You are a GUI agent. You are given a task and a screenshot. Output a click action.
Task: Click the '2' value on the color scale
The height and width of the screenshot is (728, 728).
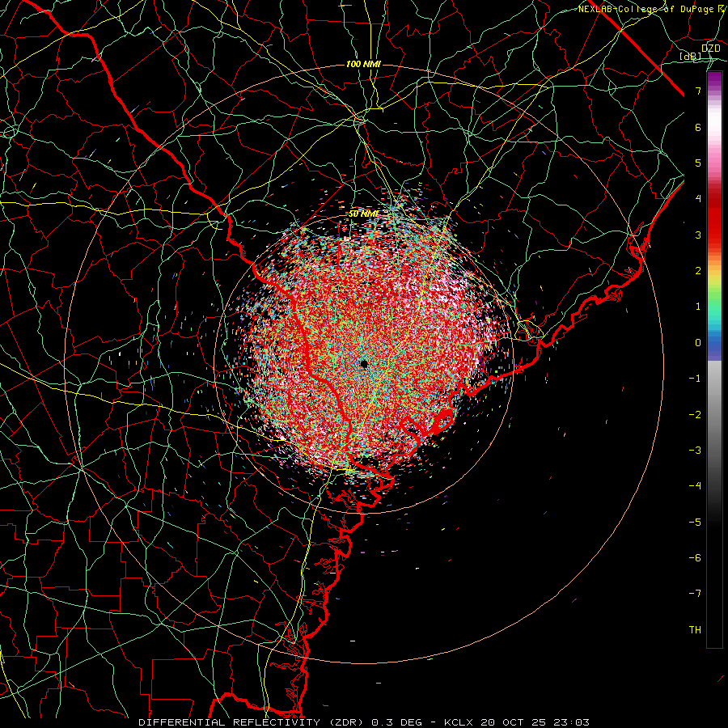(698, 271)
